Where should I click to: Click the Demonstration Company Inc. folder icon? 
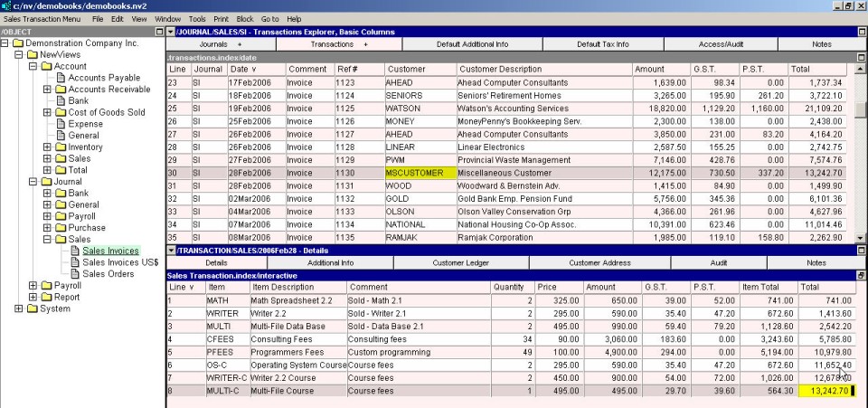click(x=17, y=43)
